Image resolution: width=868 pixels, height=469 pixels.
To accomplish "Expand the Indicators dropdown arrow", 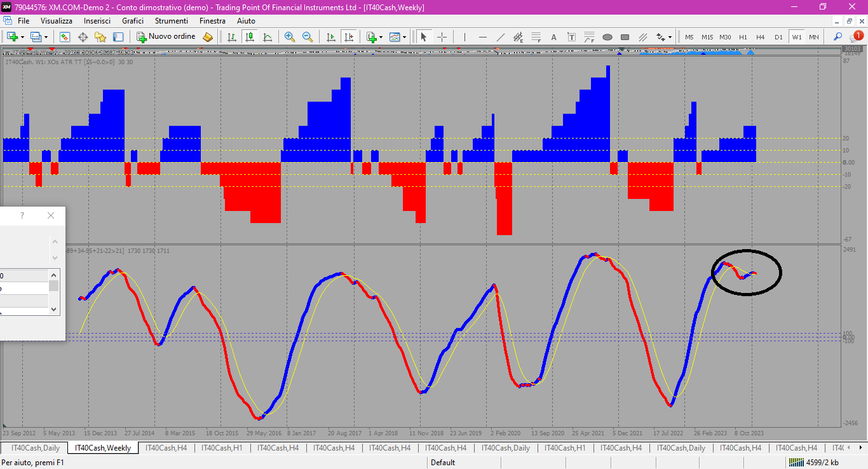I will point(381,37).
